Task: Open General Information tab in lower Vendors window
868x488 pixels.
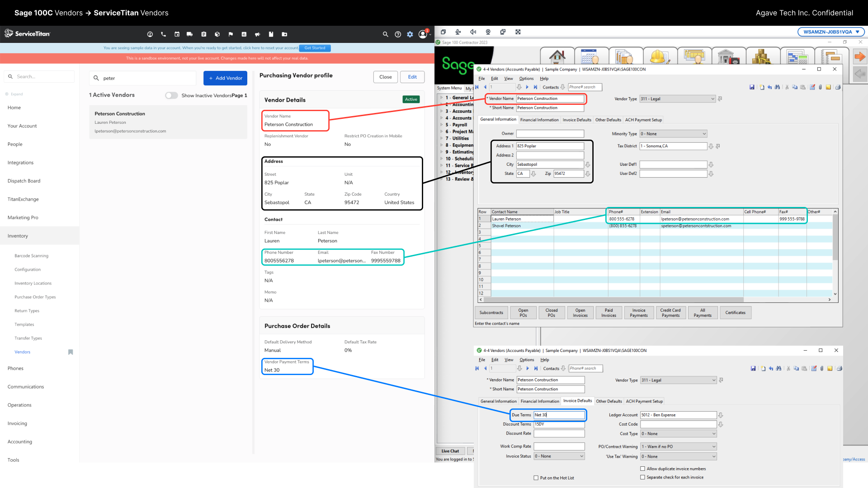Action: point(498,401)
